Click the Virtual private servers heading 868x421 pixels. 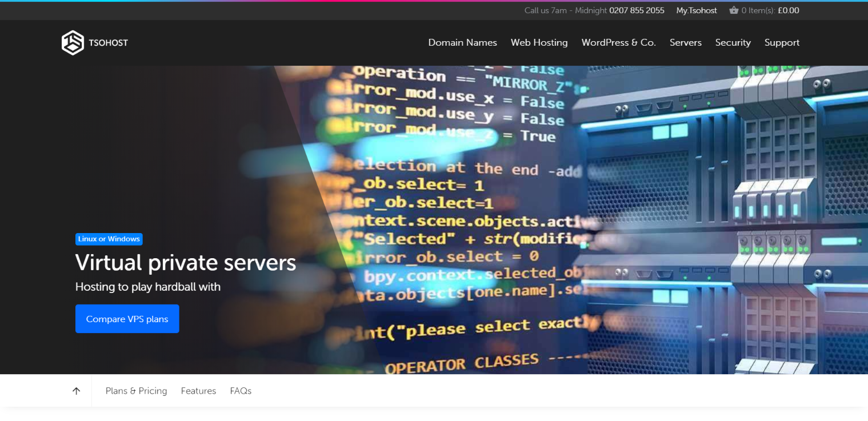tap(186, 263)
